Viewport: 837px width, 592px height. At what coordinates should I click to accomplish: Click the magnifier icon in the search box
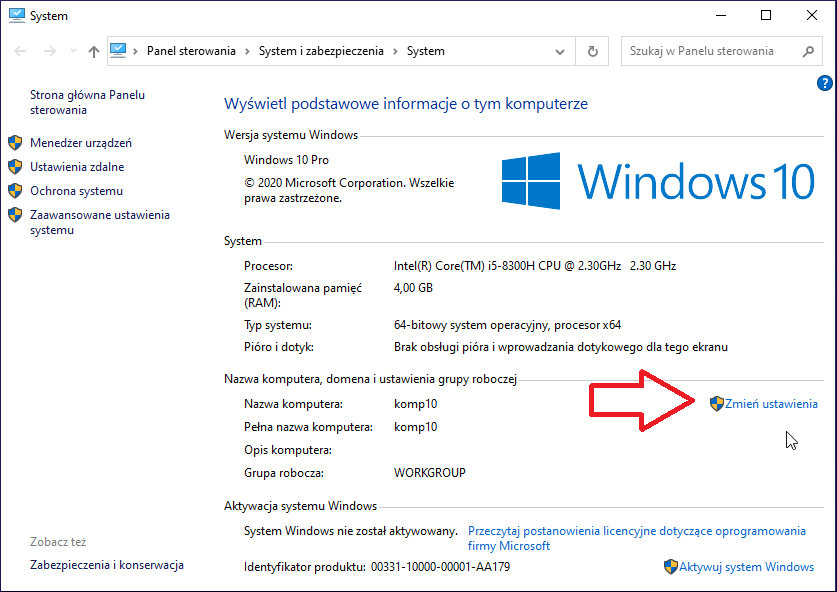click(x=808, y=51)
